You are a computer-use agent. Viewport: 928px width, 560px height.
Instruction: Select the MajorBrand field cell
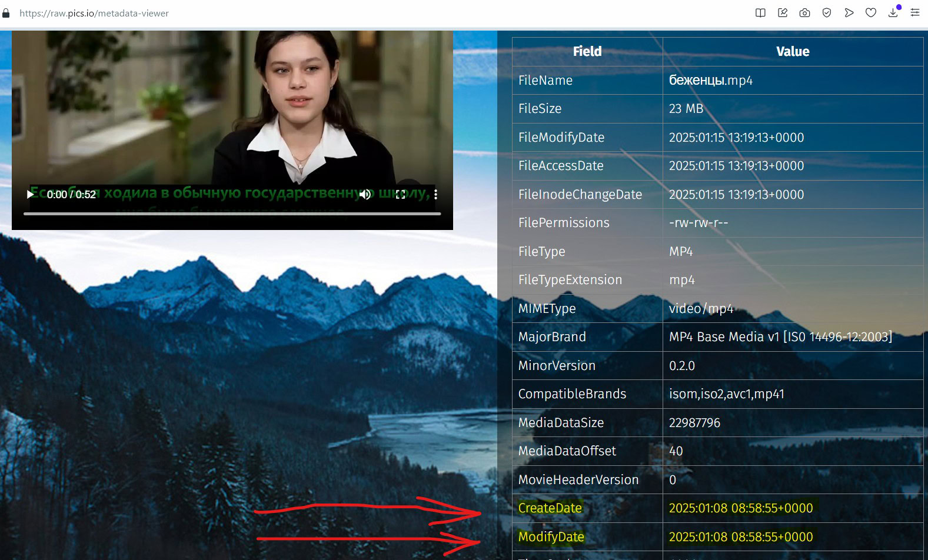(x=587, y=337)
